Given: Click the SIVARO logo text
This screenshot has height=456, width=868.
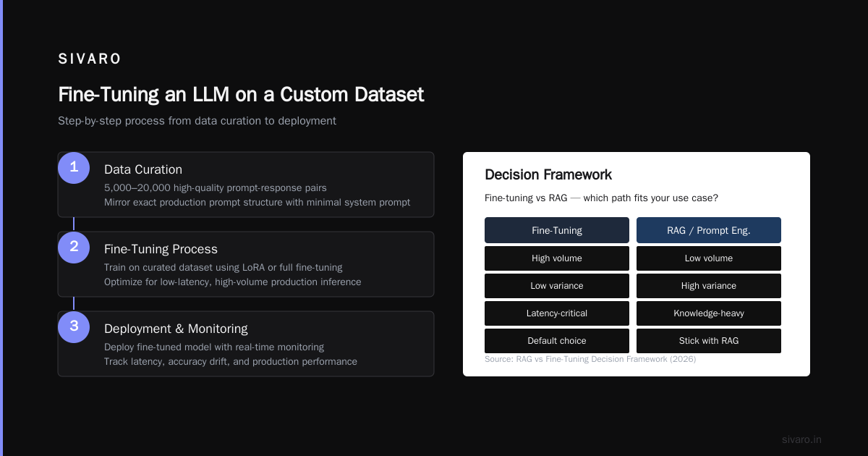Looking at the screenshot, I should (x=90, y=59).
